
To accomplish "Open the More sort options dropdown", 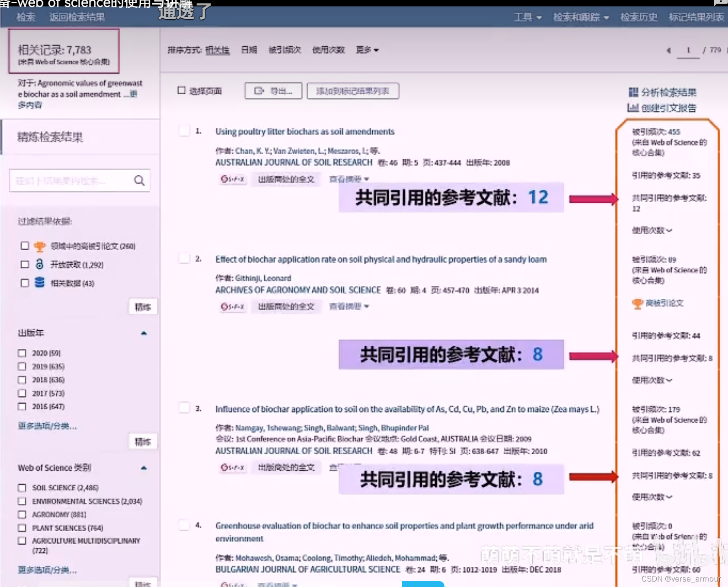I will click(367, 50).
